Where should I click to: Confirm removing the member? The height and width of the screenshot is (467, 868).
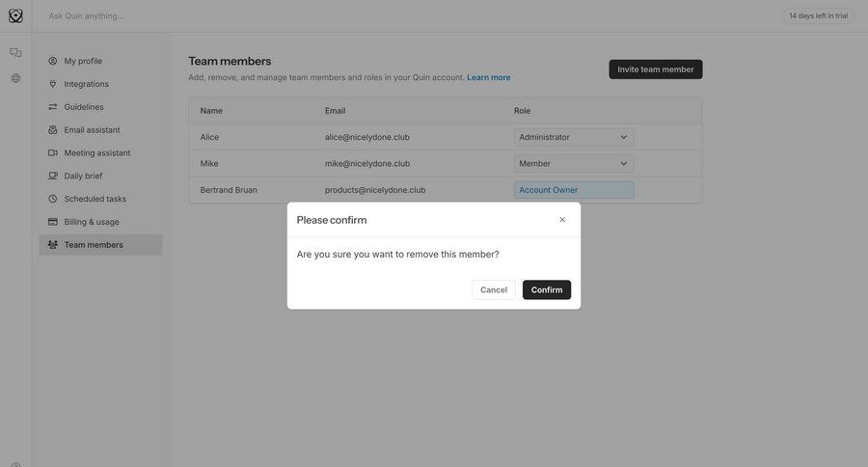pos(546,290)
